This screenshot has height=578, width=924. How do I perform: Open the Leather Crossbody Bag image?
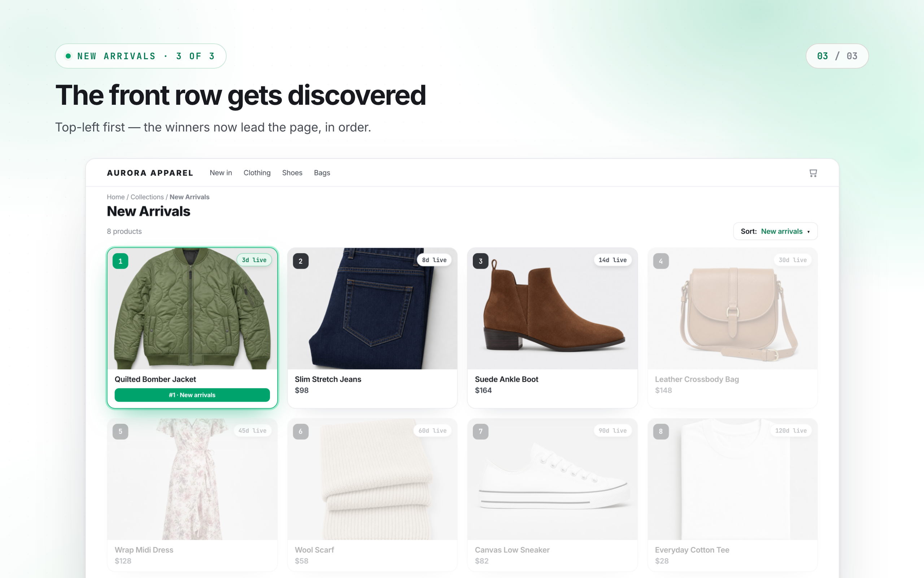coord(732,309)
